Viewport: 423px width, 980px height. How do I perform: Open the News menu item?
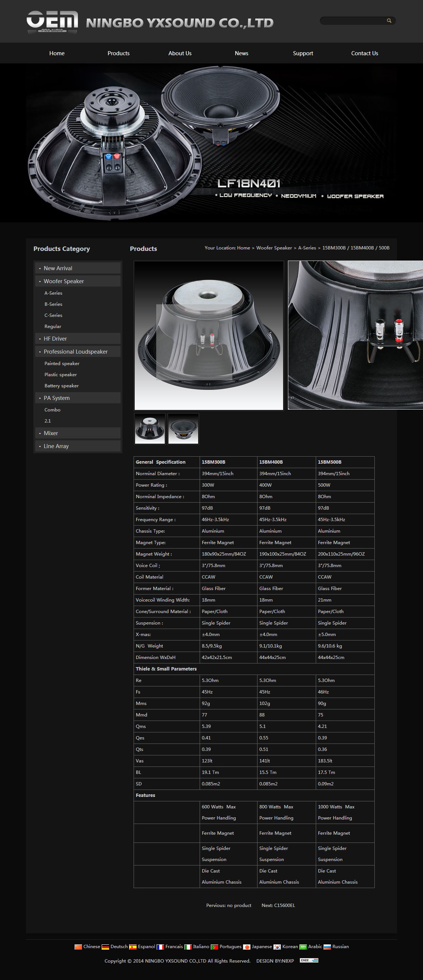tap(242, 53)
